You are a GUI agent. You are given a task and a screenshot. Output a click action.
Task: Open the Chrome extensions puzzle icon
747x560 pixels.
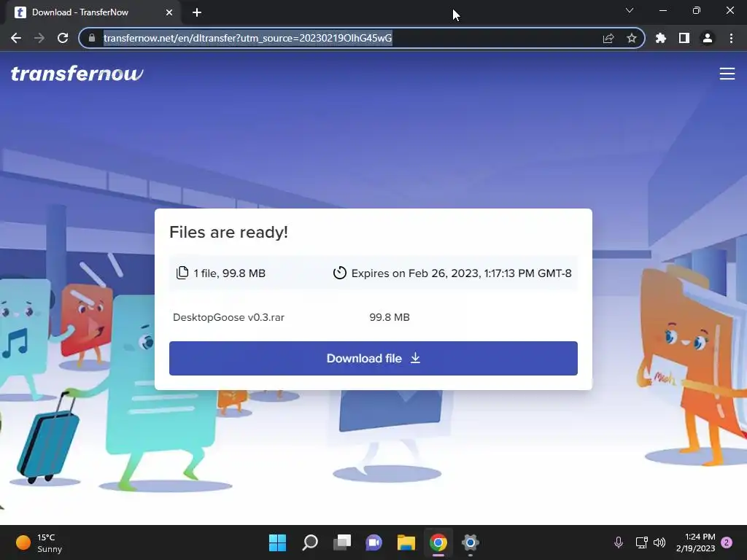pos(661,38)
